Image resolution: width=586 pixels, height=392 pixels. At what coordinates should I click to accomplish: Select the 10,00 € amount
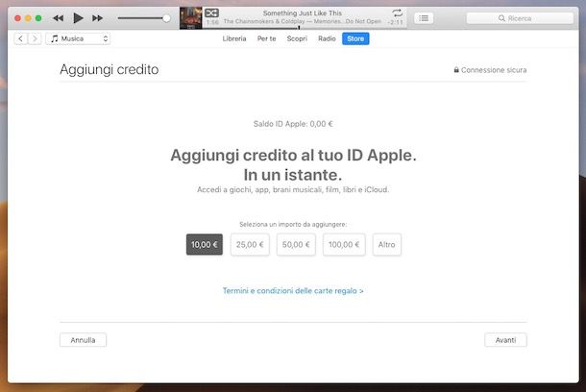pyautogui.click(x=205, y=244)
